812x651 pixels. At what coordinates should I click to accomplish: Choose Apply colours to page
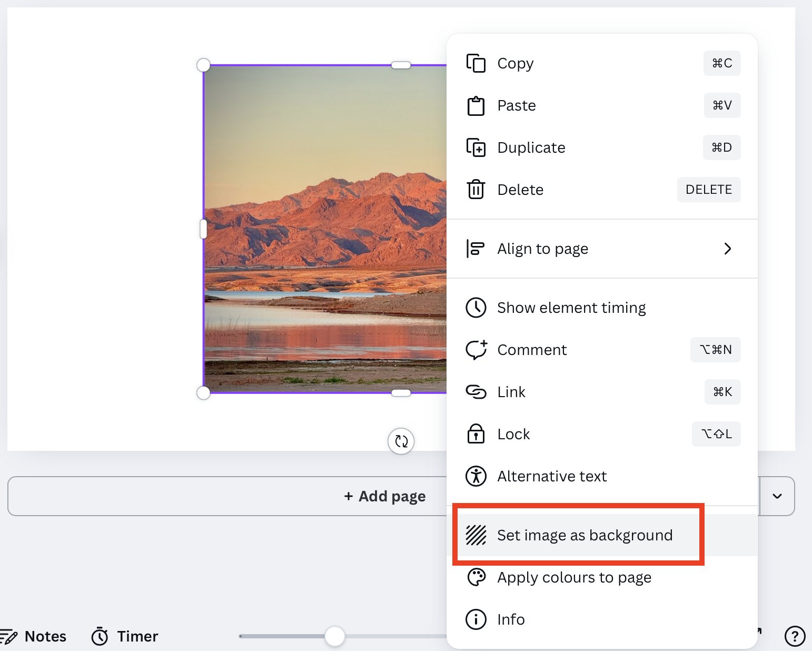point(574,577)
